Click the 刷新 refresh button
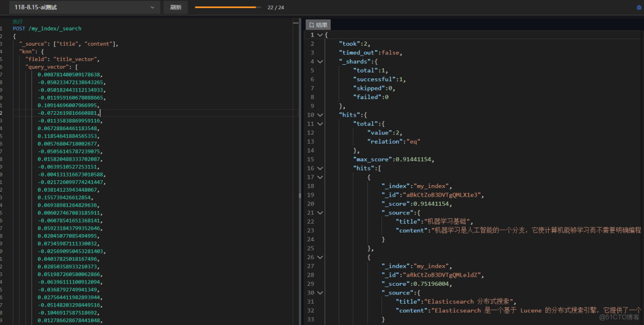 (175, 7)
